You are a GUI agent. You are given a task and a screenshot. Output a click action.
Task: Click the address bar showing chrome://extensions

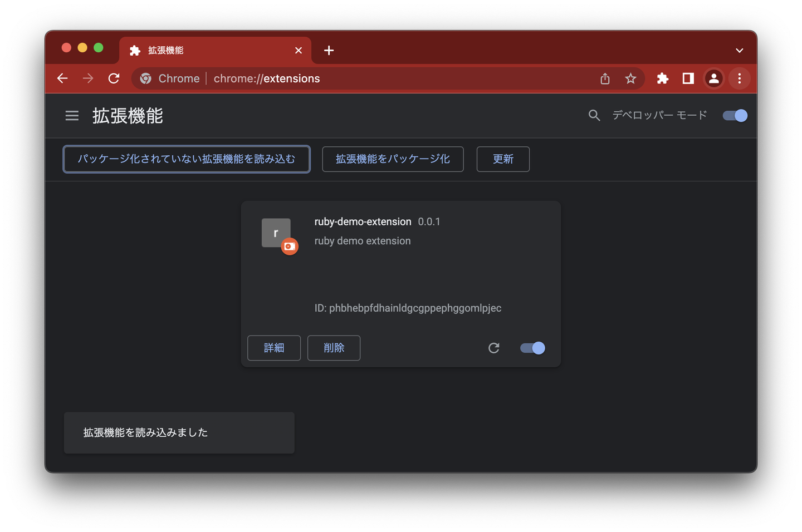pos(388,78)
